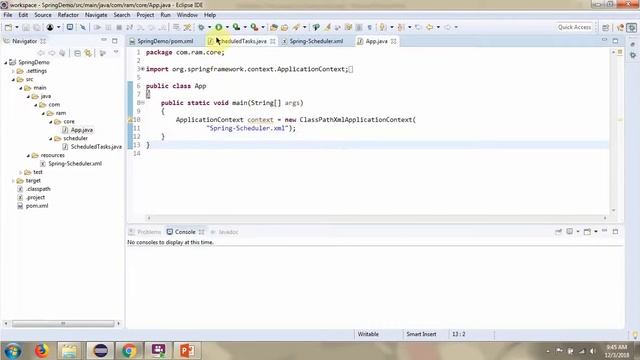Click the green Run button in toolbar

[219, 27]
